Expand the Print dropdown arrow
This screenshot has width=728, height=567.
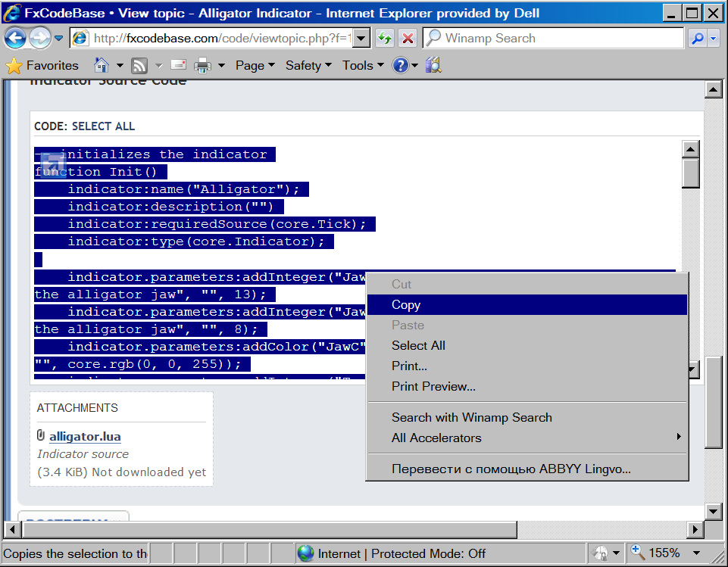[221, 65]
